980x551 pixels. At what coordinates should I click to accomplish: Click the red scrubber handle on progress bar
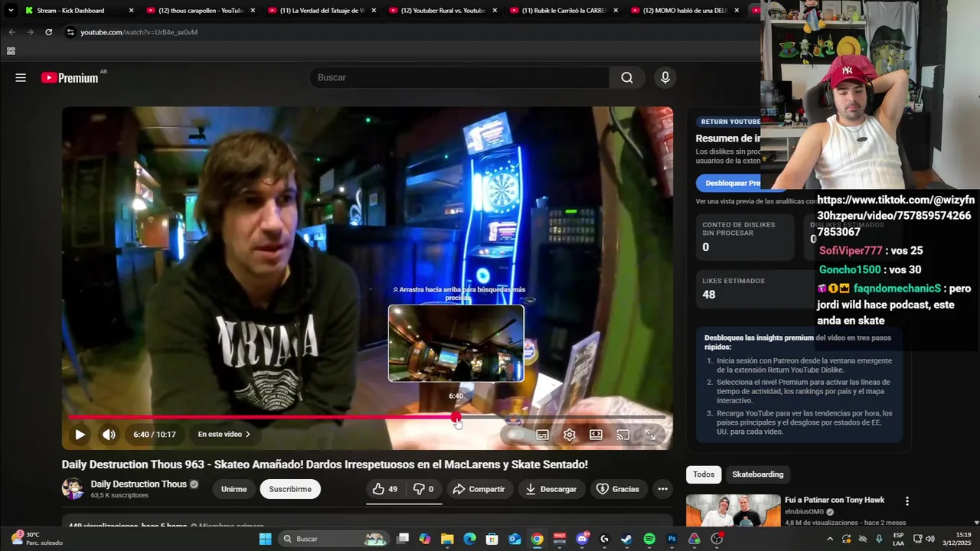[x=456, y=417]
